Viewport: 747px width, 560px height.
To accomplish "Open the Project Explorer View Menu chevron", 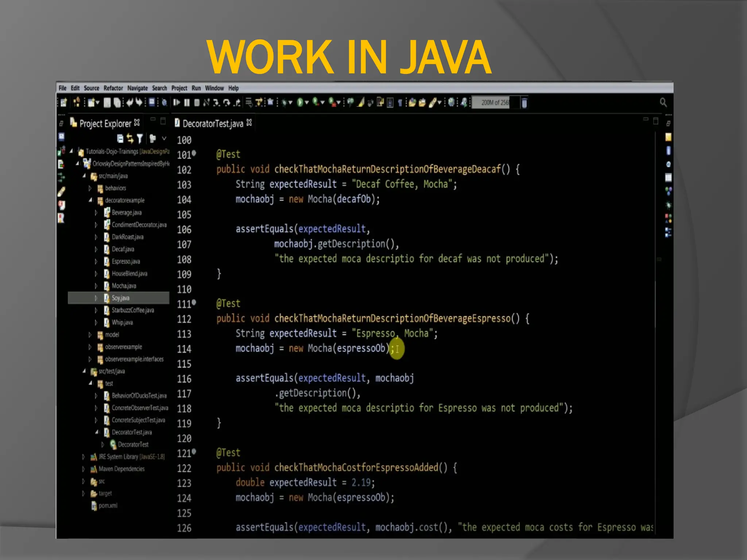I will [x=164, y=138].
